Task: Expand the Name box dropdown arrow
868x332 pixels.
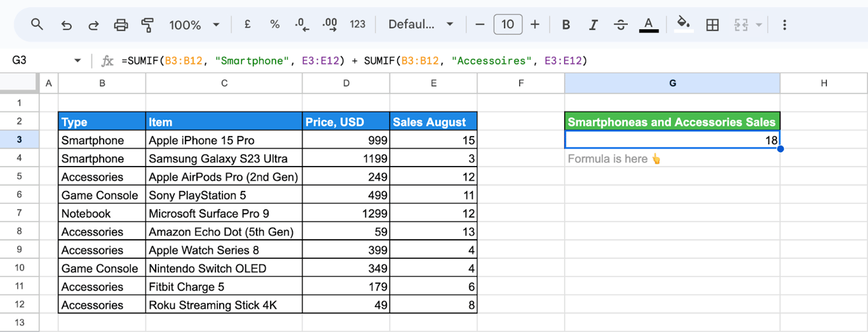Action: [x=78, y=61]
